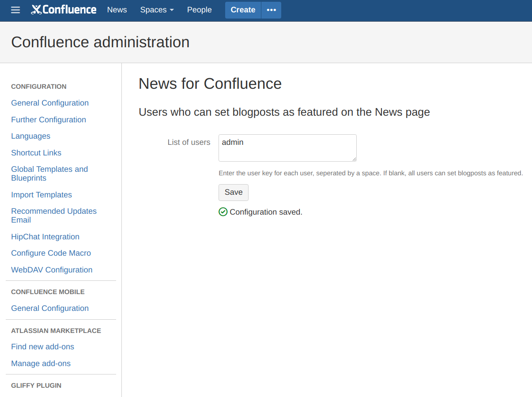
Task: Open Recommended Updates Email settings
Action: coord(54,216)
